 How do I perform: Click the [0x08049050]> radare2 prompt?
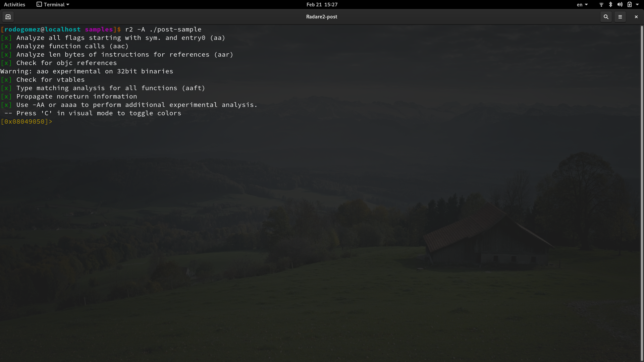[26, 122]
